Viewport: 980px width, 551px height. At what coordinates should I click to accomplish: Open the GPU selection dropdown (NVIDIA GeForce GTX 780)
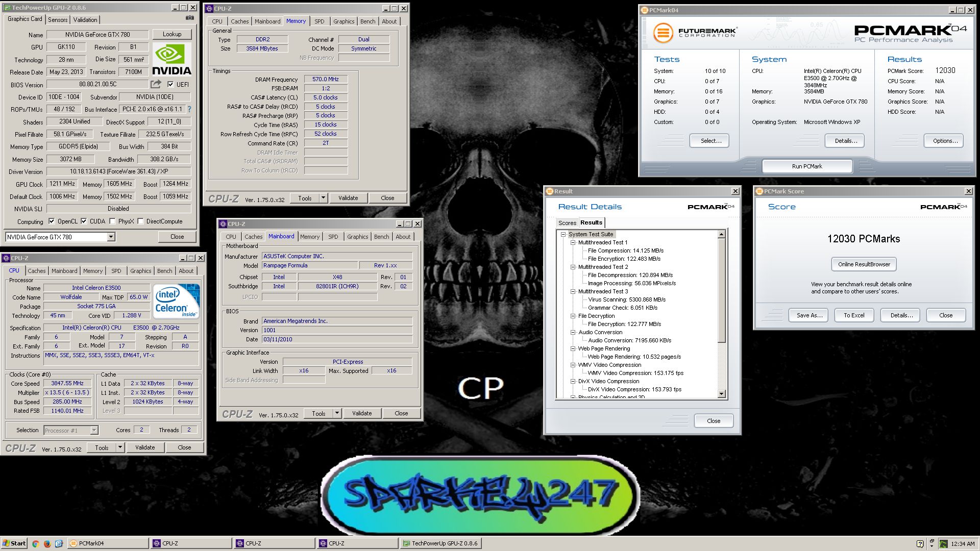pyautogui.click(x=111, y=237)
